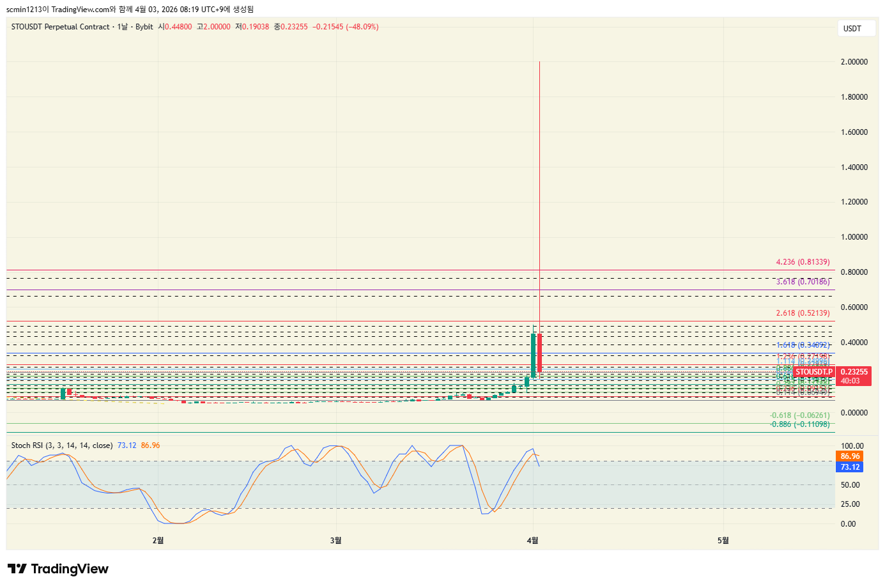The width and height of the screenshot is (885, 588).
Task: Click the large green candle body near 4월
Action: tap(533, 355)
